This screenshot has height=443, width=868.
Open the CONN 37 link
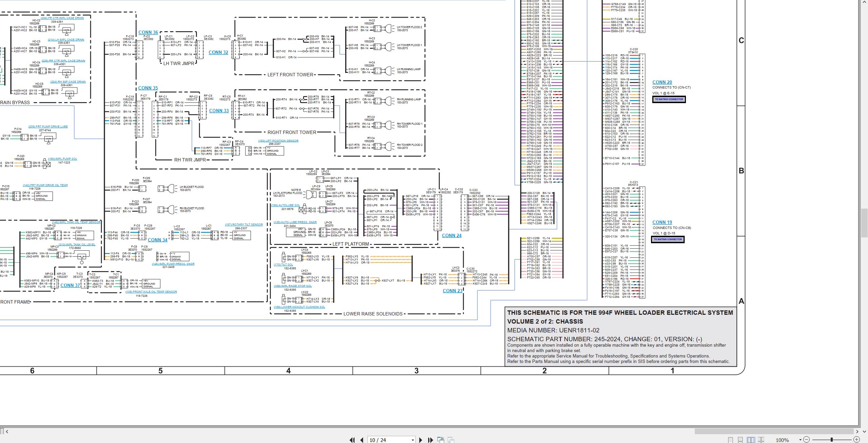pos(71,286)
